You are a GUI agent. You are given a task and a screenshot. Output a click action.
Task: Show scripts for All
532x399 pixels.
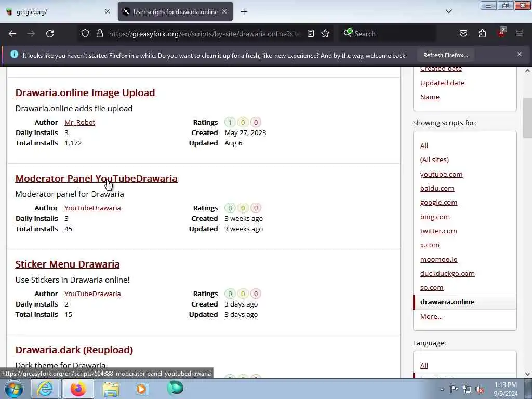424,146
